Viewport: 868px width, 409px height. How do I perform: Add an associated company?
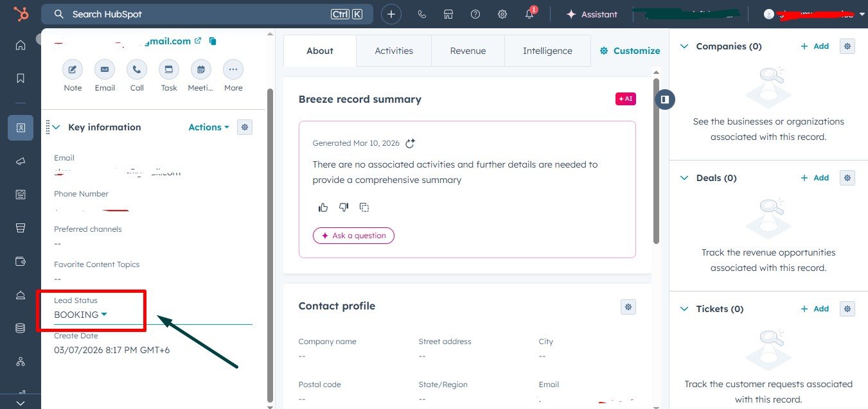tap(815, 46)
